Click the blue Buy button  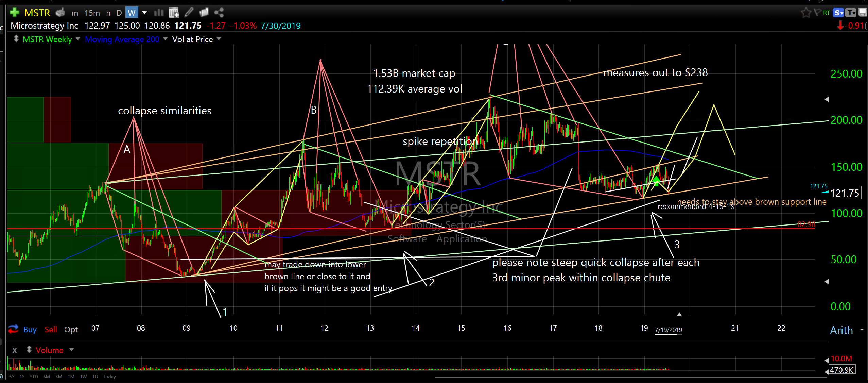[x=30, y=329]
